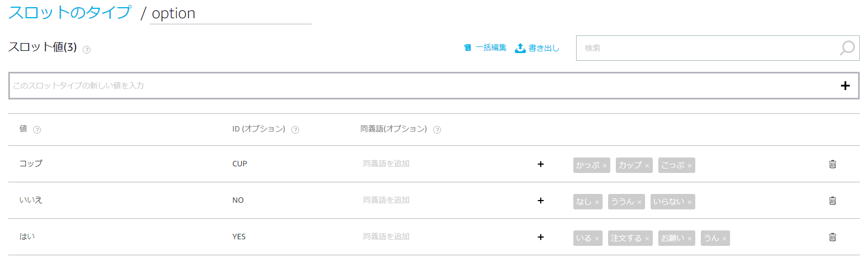The width and height of the screenshot is (868, 263).
Task: Add new slot value with plus icon
Action: click(845, 86)
